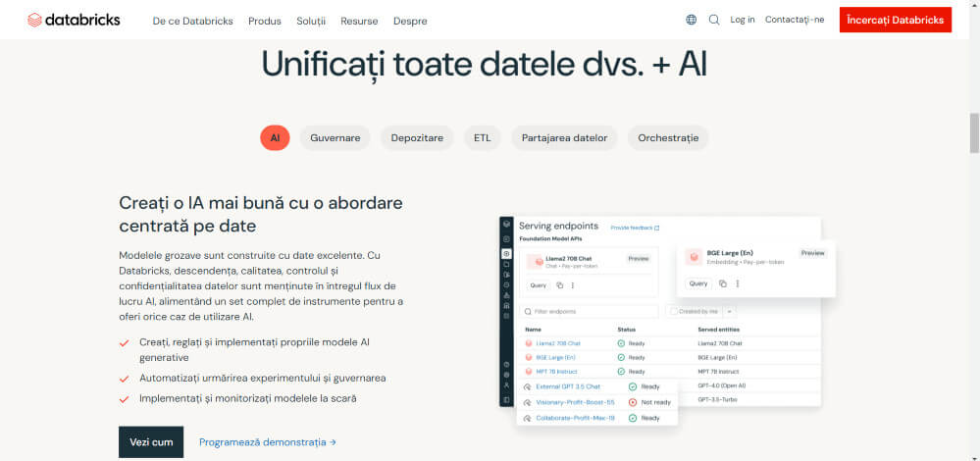Open the dropdown arrow beside Created by me

731,311
